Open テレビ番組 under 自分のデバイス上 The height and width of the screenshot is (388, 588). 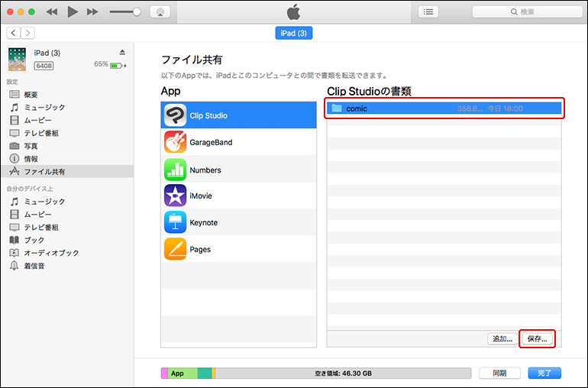[x=66, y=228]
